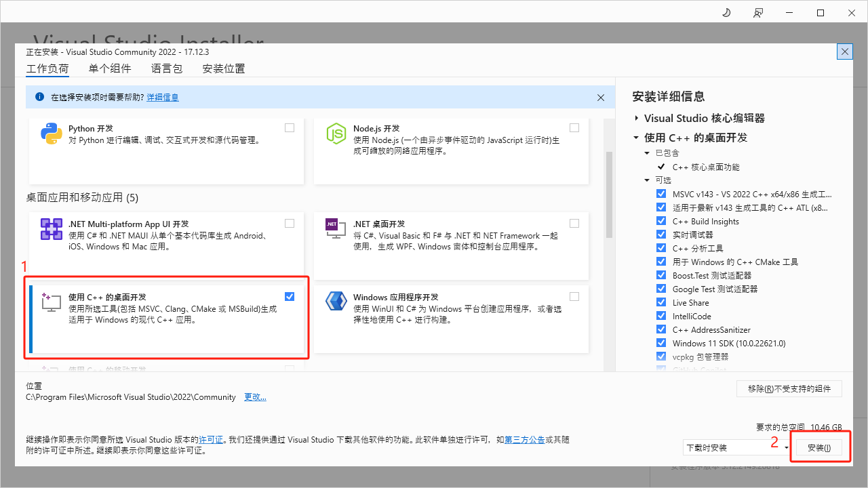Check the Windows 应用程序开发 checkbox
The image size is (868, 488).
(x=574, y=296)
